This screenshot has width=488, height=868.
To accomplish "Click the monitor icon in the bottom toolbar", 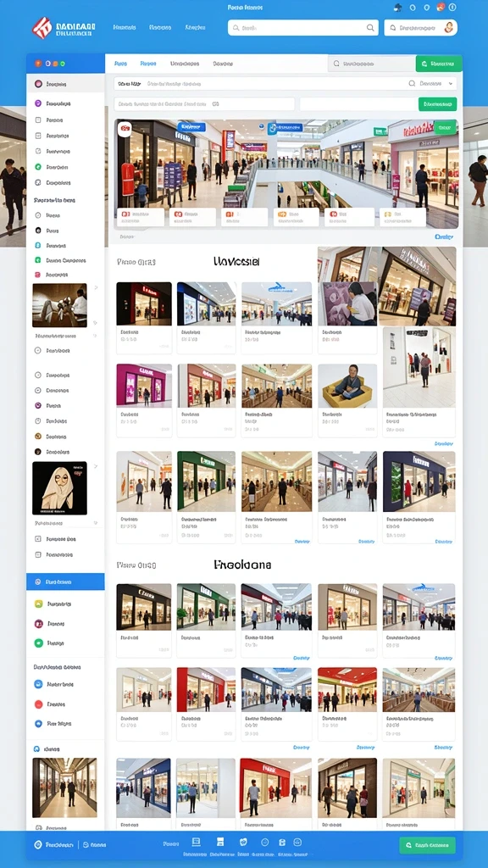I will coord(196,842).
